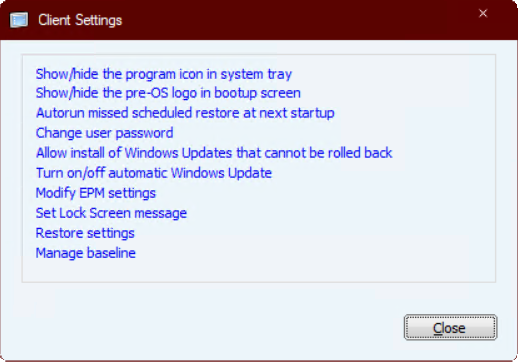Open 'Turn on/off automatic Windows Update'
The image size is (518, 362).
[154, 173]
